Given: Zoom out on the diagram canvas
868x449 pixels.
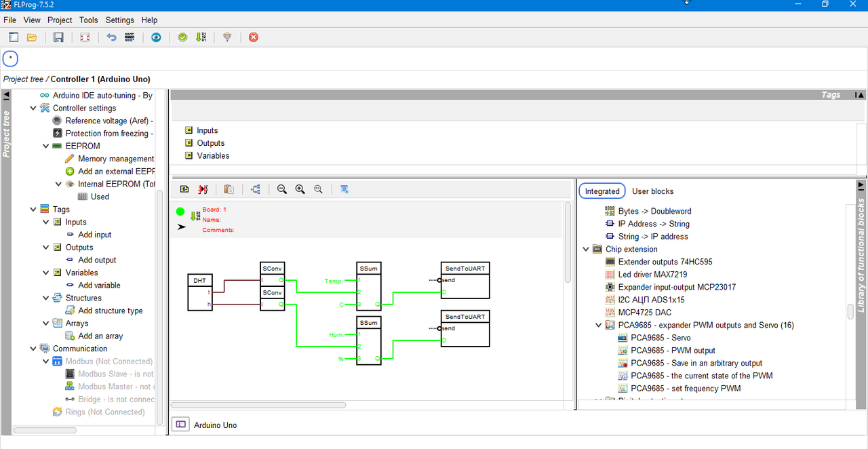Looking at the screenshot, I should (x=282, y=189).
